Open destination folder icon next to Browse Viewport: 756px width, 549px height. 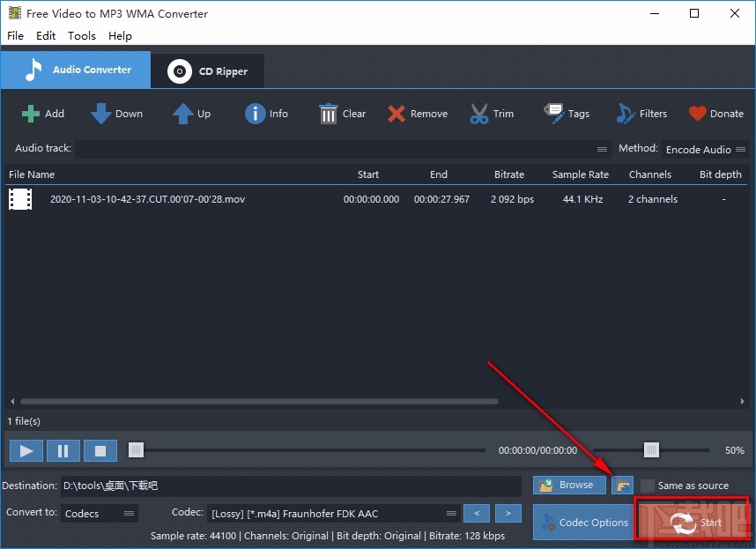pyautogui.click(x=622, y=486)
